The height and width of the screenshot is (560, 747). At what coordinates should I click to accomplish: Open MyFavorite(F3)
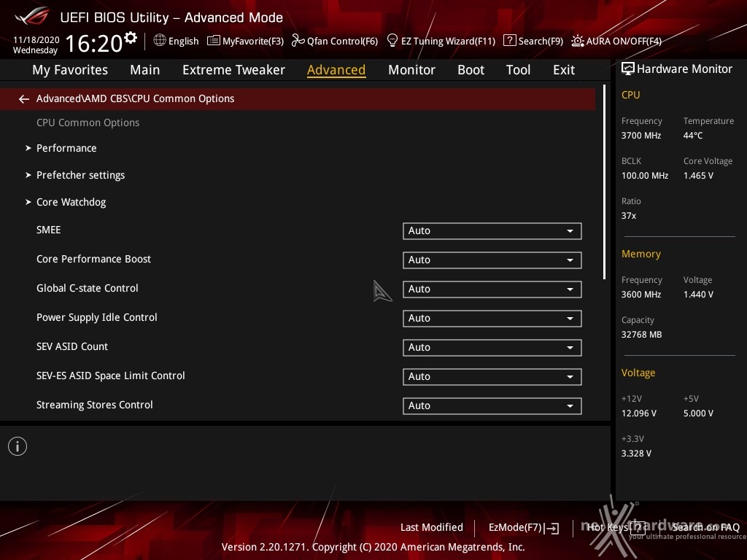coord(245,41)
